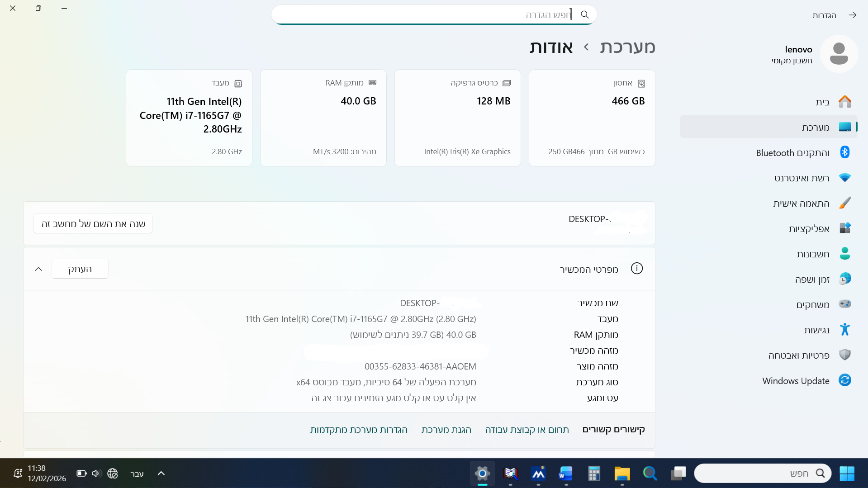Expand hidden icons in the system tray
This screenshot has height=488, width=868.
pos(161,473)
